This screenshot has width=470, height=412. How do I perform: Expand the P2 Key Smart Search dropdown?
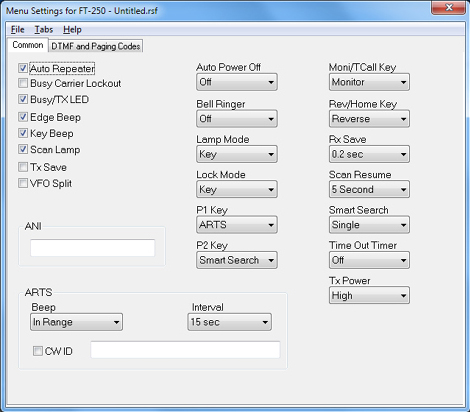[x=237, y=260]
